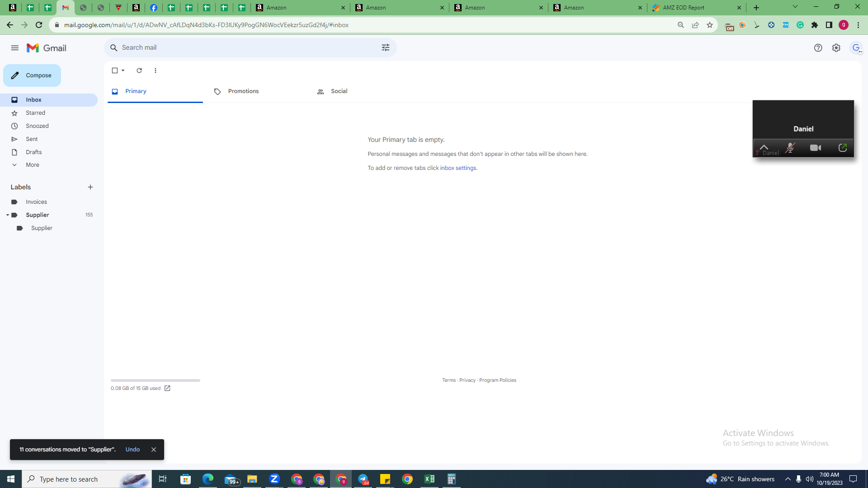The height and width of the screenshot is (488, 868).
Task: Collapse the Supplier label tree
Action: [8, 215]
